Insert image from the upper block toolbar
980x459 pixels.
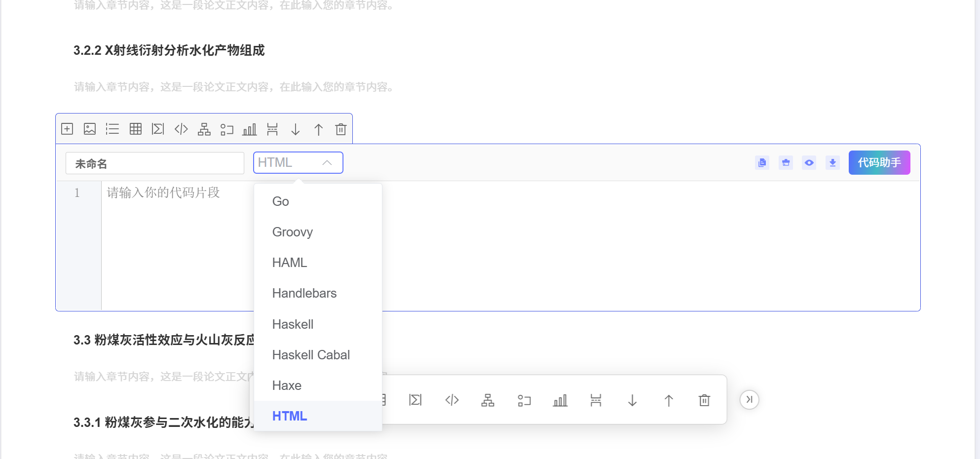point(90,129)
